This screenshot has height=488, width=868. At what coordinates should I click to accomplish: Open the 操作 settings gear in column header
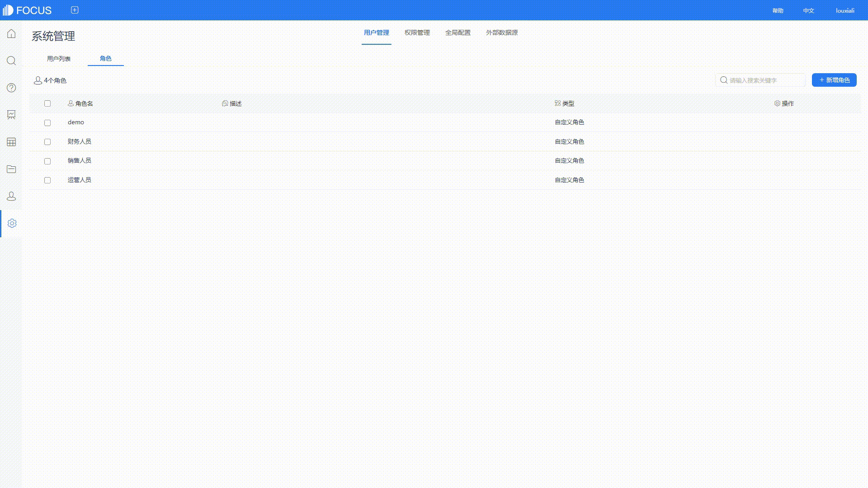tap(777, 103)
